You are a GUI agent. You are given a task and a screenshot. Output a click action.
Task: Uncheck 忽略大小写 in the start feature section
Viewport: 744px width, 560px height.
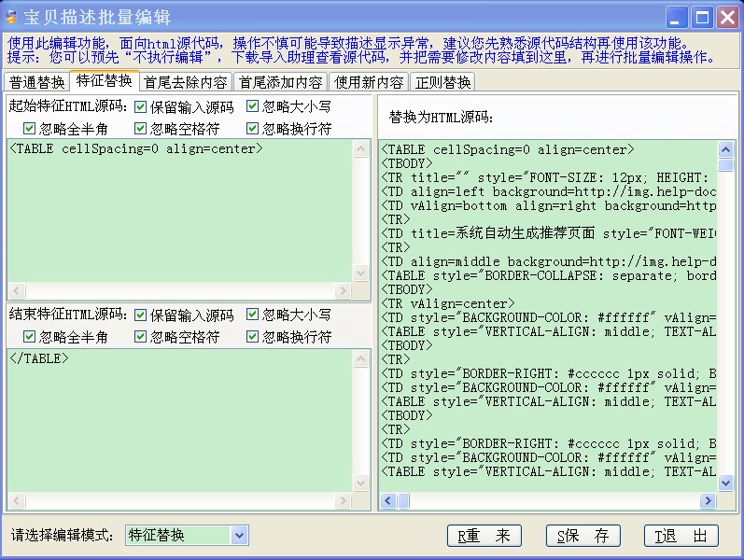(x=253, y=106)
